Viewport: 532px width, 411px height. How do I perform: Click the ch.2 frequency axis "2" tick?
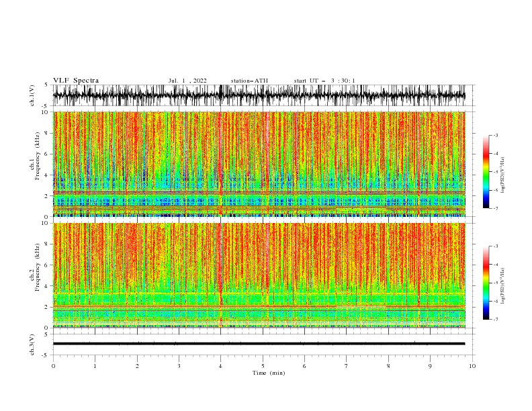pos(46,307)
